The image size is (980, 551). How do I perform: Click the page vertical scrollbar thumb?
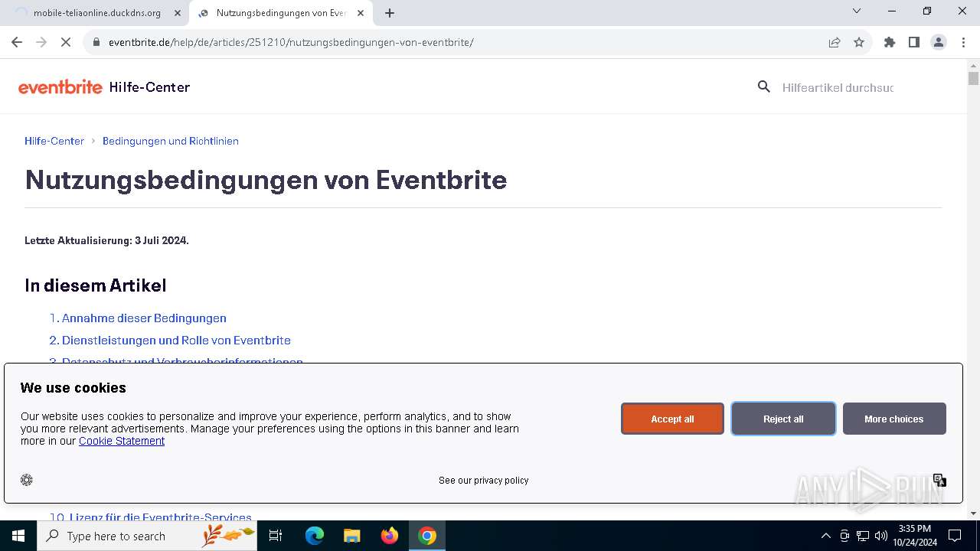tap(973, 78)
